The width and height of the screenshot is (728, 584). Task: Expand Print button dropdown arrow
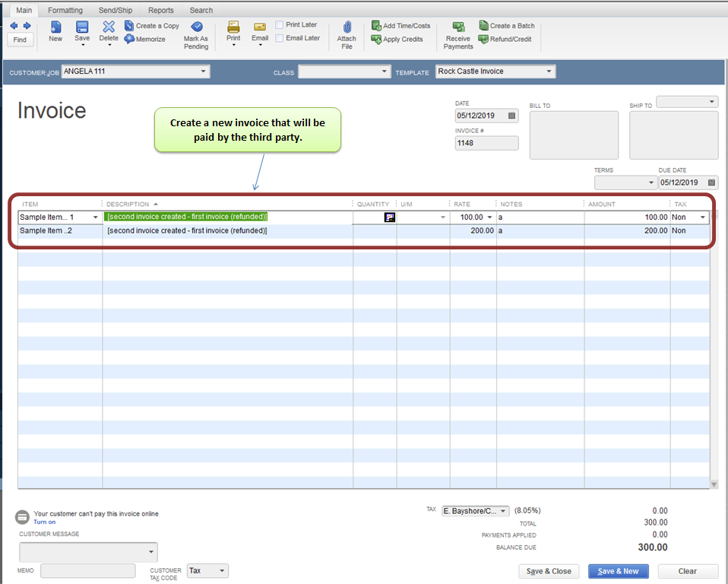[233, 45]
